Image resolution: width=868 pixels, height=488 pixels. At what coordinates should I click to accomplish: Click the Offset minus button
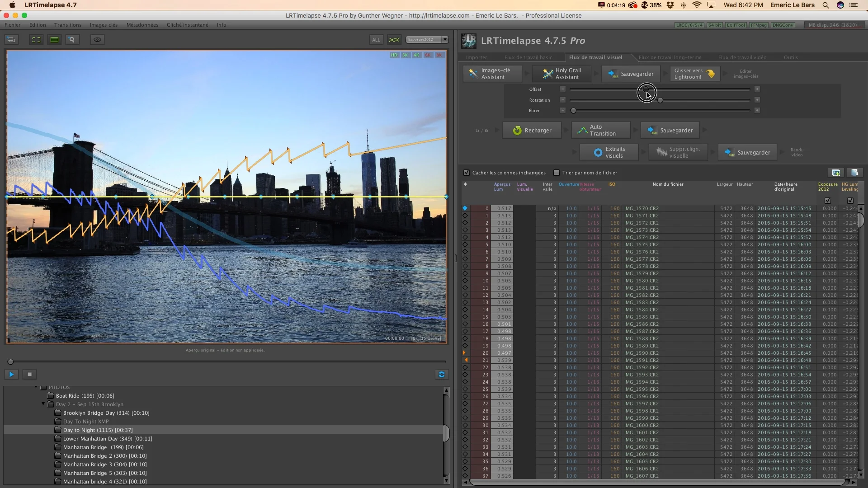(x=562, y=89)
